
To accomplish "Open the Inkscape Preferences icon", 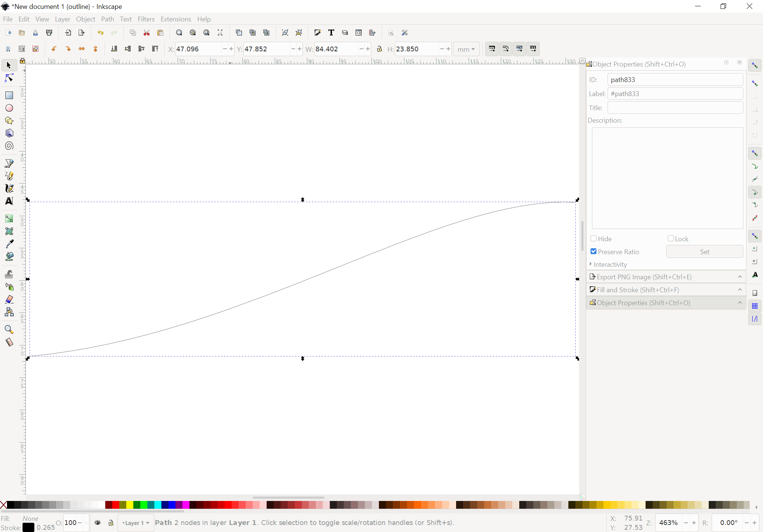I will (x=405, y=33).
